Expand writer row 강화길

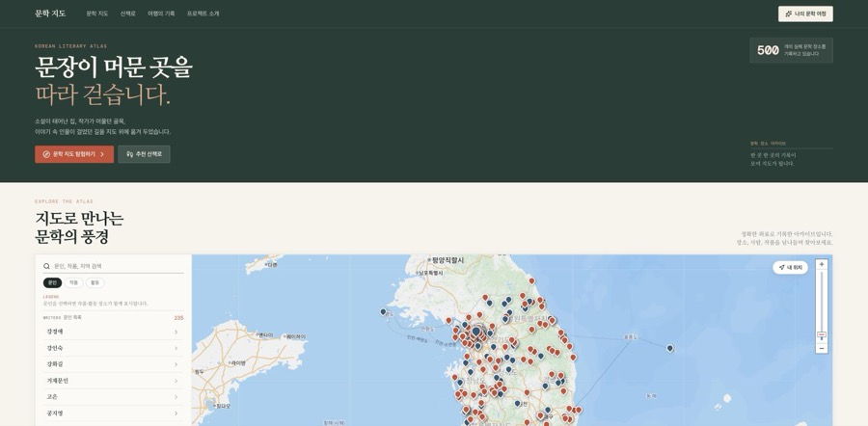(114, 364)
